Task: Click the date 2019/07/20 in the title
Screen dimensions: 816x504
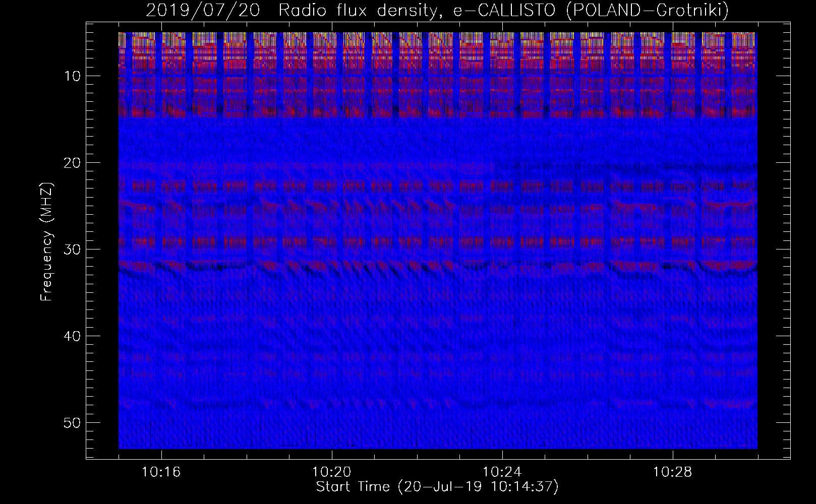Action: click(x=203, y=11)
